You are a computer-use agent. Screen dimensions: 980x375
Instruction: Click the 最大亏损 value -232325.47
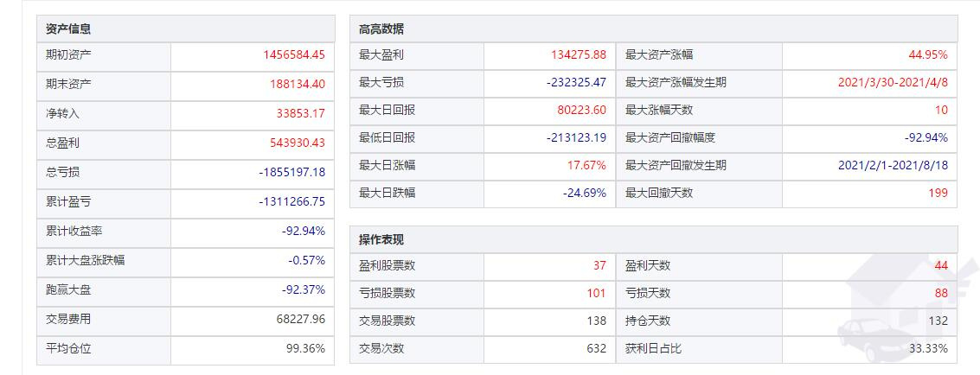click(576, 82)
